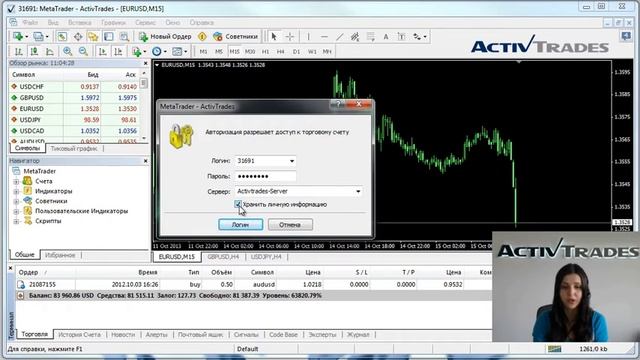Select the Fibonacci retracement tool

[x=371, y=37]
